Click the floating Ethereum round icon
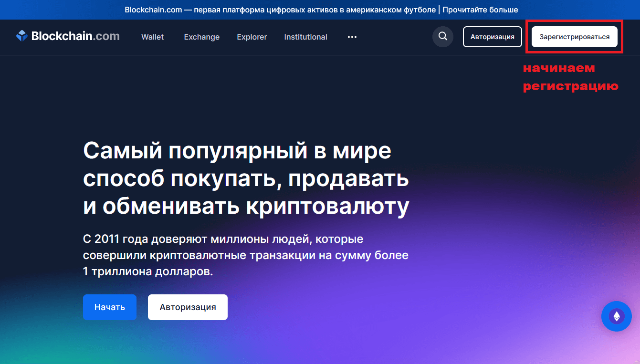 click(616, 316)
